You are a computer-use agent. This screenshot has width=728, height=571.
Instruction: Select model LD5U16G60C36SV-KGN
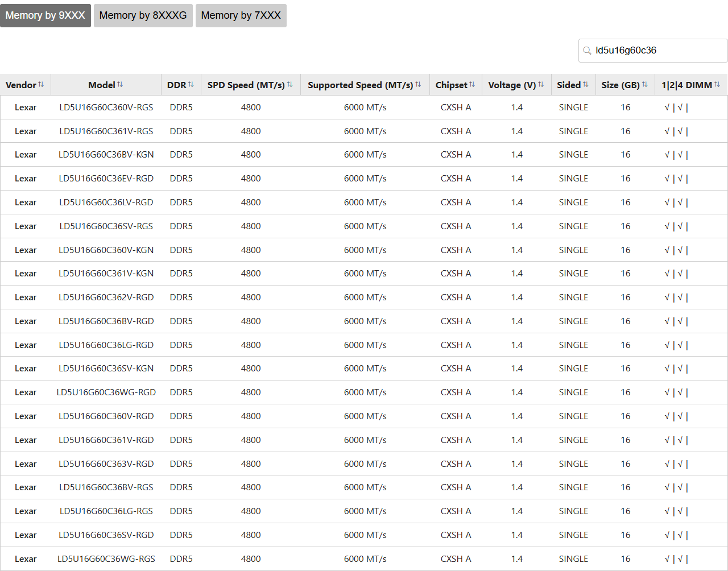tap(106, 369)
